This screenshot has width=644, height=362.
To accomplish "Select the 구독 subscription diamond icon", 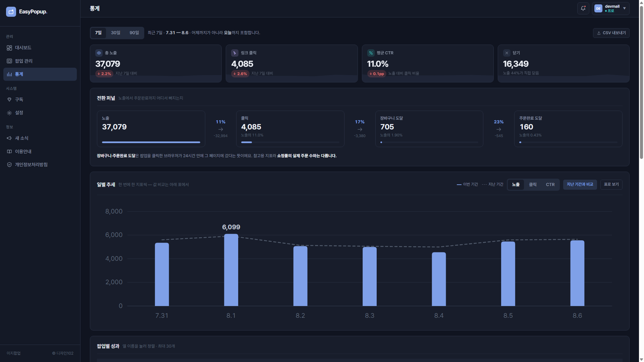I will click(x=9, y=100).
